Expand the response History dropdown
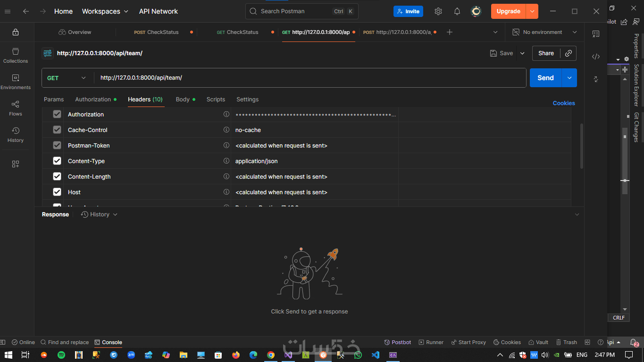 coord(99,214)
